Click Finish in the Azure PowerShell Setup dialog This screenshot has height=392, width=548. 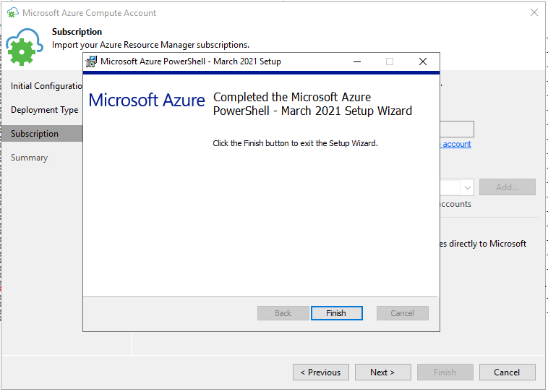pos(337,313)
